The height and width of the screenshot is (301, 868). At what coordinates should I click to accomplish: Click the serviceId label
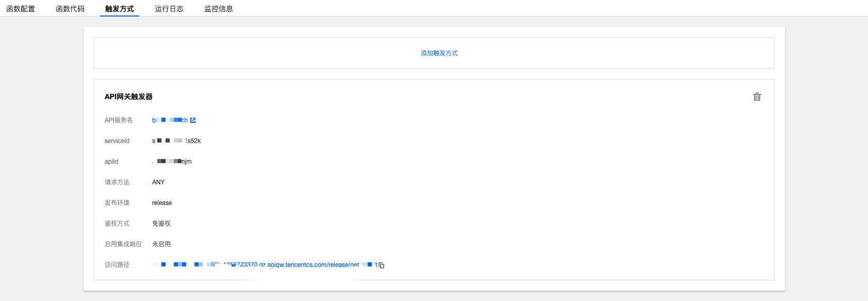(117, 141)
